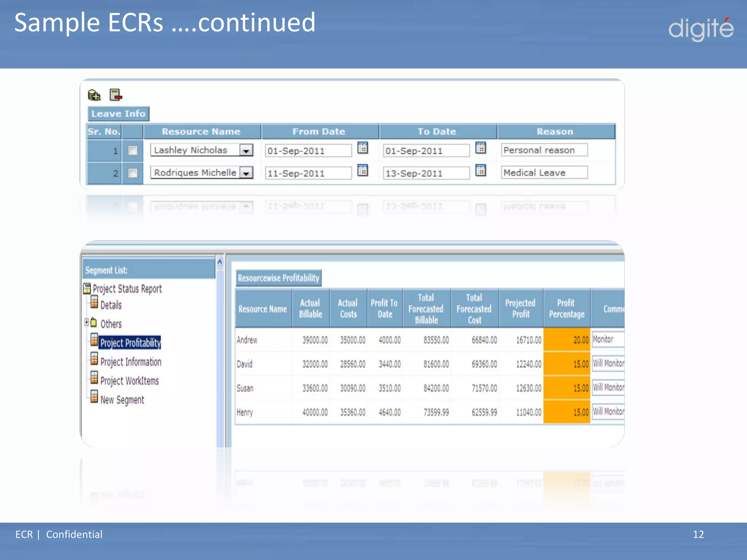This screenshot has width=747, height=560.
Task: Click the From Date column header
Action: point(320,132)
